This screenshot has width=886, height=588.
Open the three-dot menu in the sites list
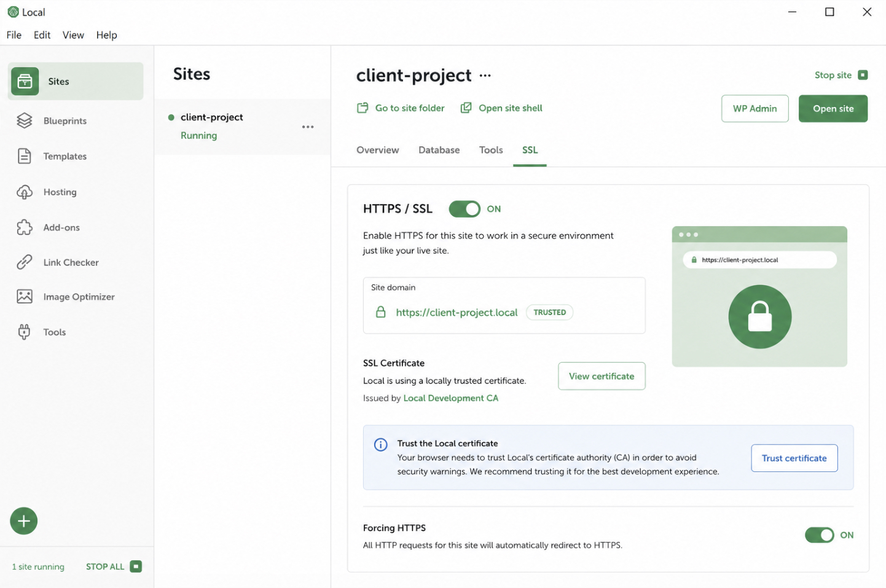pyautogui.click(x=308, y=127)
